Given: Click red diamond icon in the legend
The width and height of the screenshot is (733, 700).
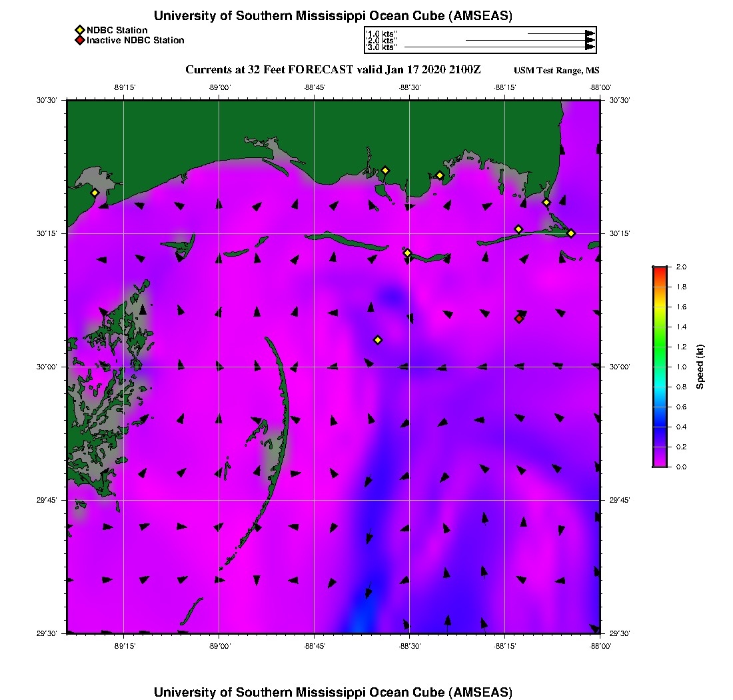Looking at the screenshot, I should [79, 41].
